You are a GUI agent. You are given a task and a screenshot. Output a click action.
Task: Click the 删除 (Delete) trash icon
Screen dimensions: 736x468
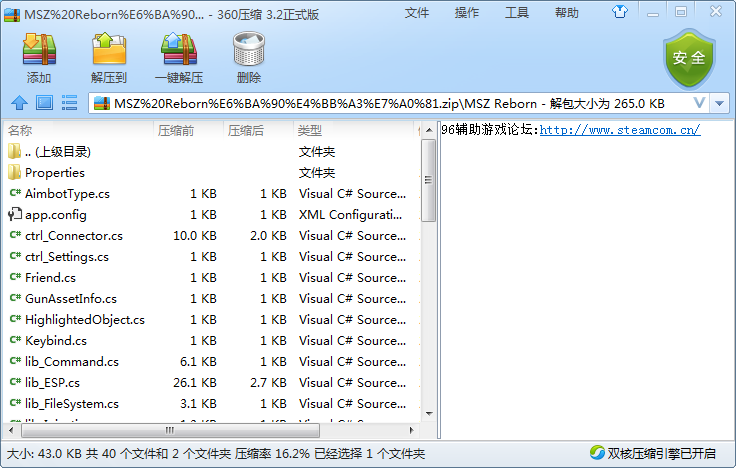click(248, 58)
